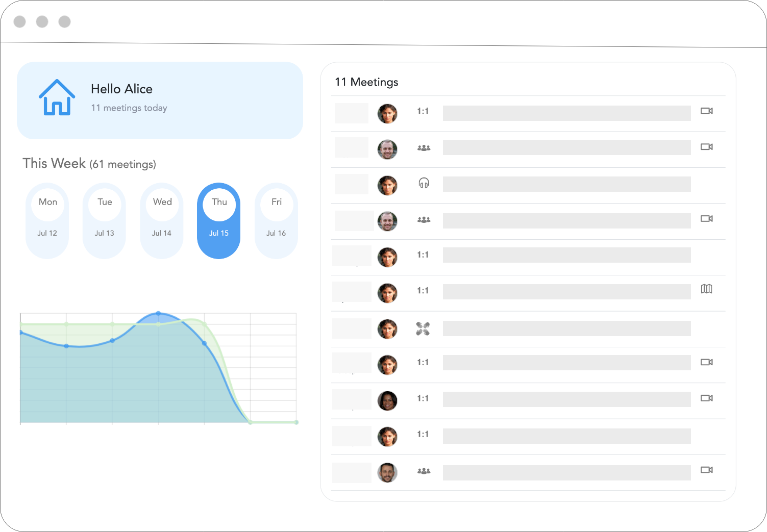
Task: Click dark-haired woman's avatar in ninth meeting
Action: pos(387,401)
